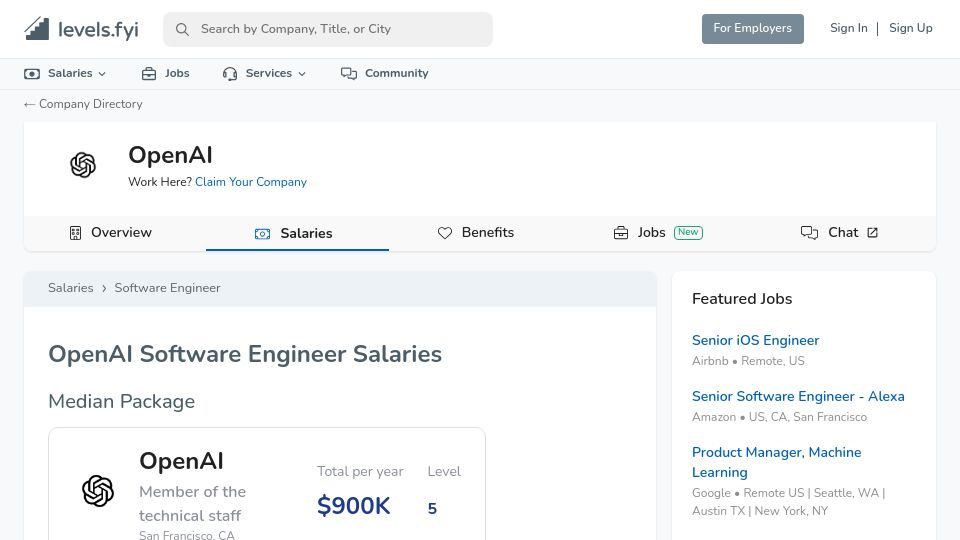Switch to the Overview tab
The image size is (960, 540).
pyautogui.click(x=110, y=233)
